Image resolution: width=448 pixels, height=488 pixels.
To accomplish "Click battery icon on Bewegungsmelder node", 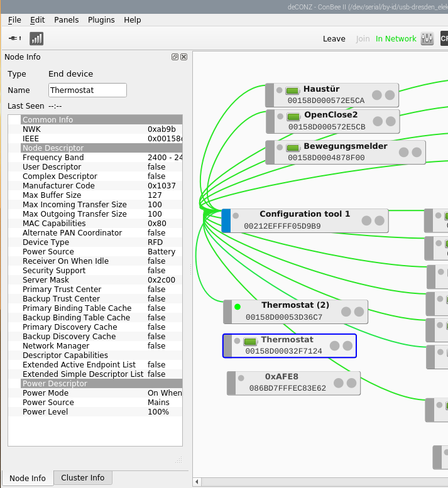I will tap(293, 148).
